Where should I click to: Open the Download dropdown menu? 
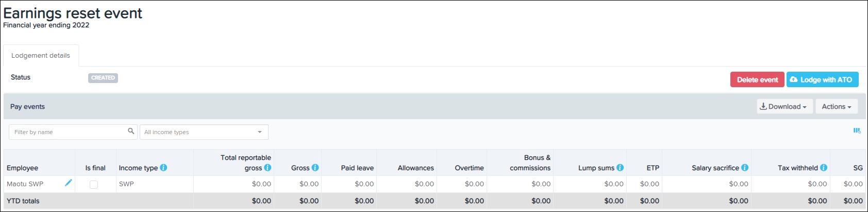click(784, 106)
